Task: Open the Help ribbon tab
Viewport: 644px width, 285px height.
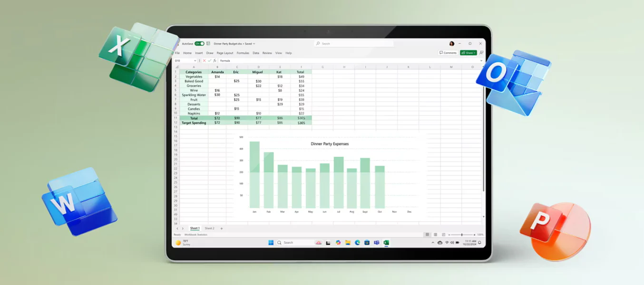Action: pyautogui.click(x=289, y=53)
